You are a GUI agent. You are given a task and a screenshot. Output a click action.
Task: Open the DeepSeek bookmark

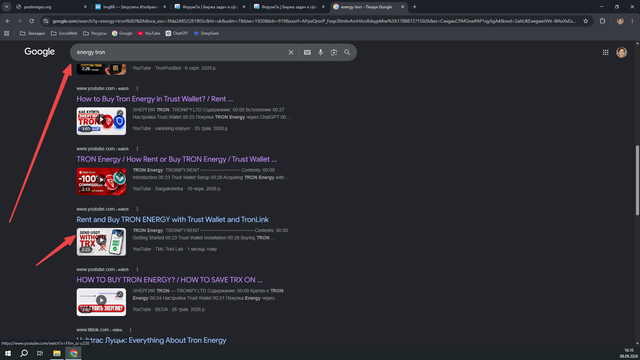[206, 33]
